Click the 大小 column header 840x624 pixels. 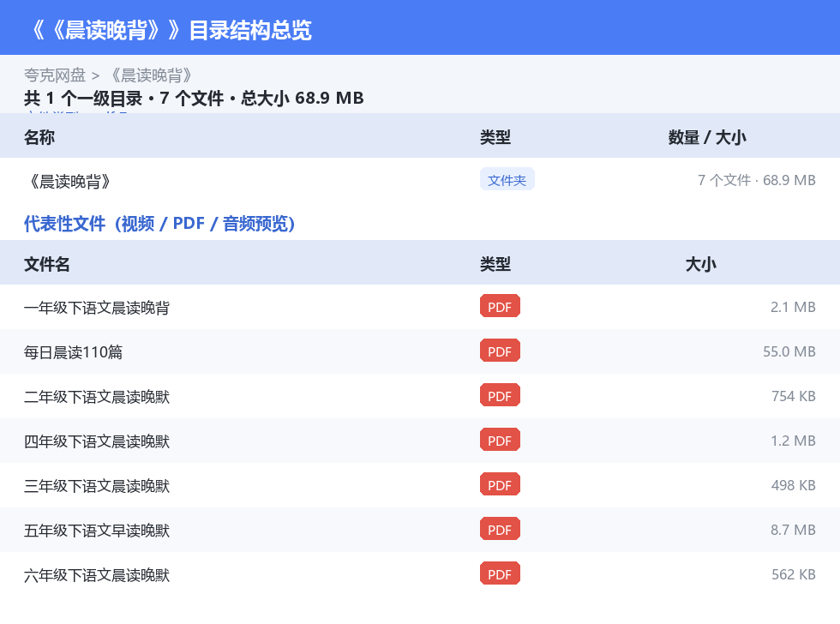(x=701, y=264)
